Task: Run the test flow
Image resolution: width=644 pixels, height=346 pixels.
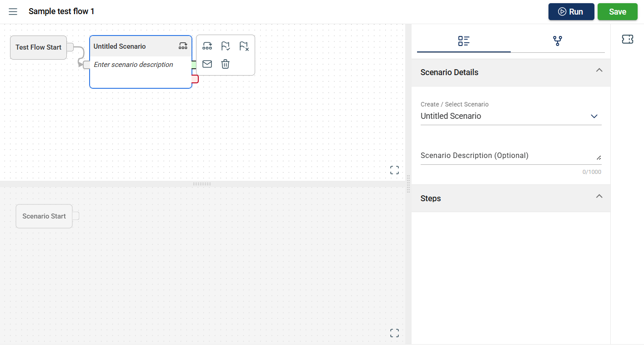Action: click(571, 12)
